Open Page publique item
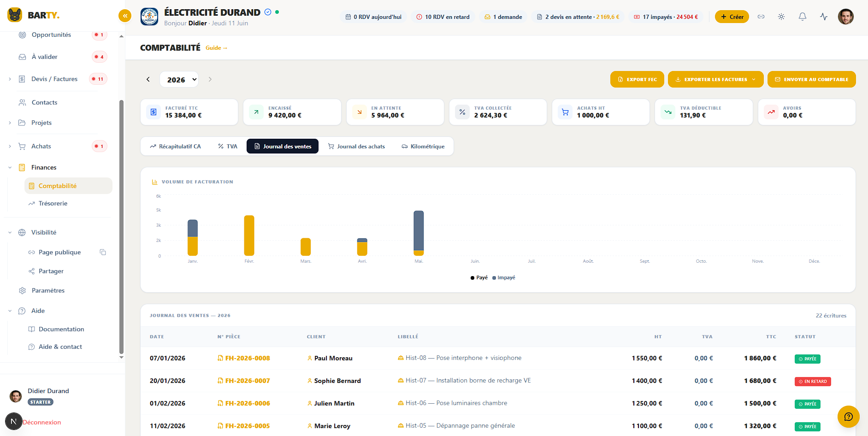This screenshot has width=868, height=436. (59, 252)
